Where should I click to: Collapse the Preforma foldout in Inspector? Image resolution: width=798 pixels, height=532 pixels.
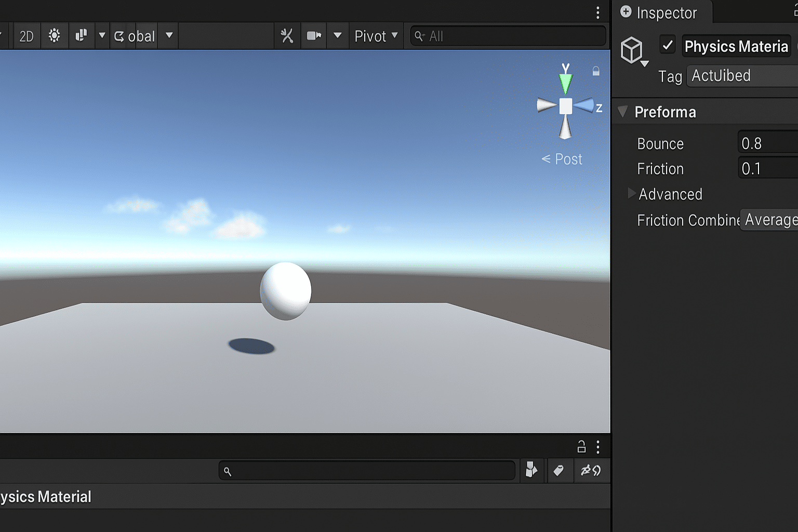click(622, 112)
